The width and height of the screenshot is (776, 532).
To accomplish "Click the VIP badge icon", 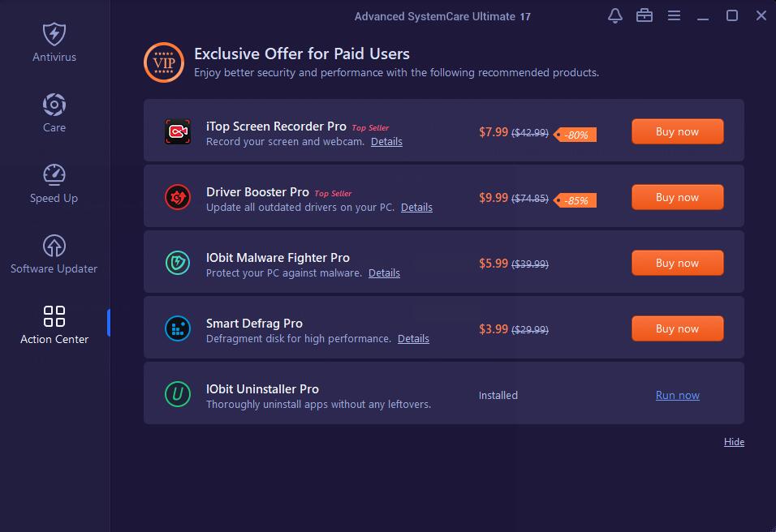I will (x=164, y=62).
